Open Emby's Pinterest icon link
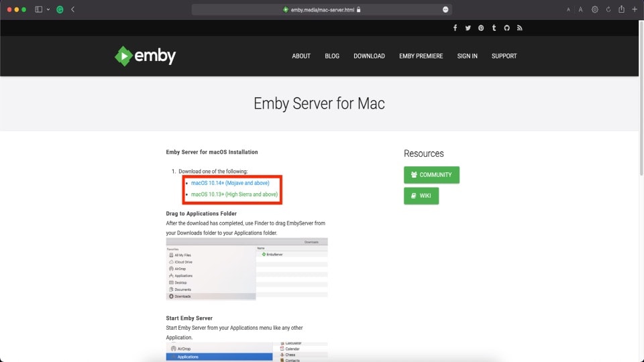Screen dimensions: 644x362 [481, 28]
